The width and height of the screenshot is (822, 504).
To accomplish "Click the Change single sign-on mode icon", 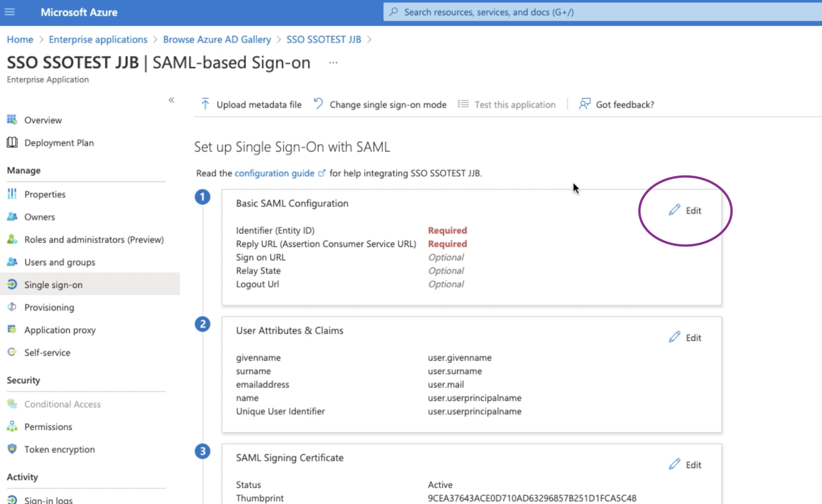I will [318, 104].
